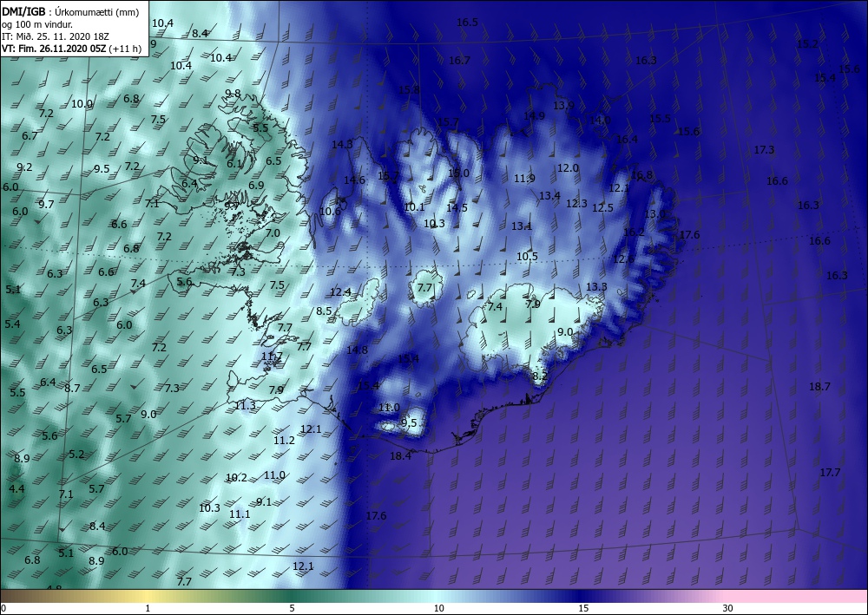Select the 16.8 value in east Iceland
This screenshot has height=615, width=868.
click(642, 175)
